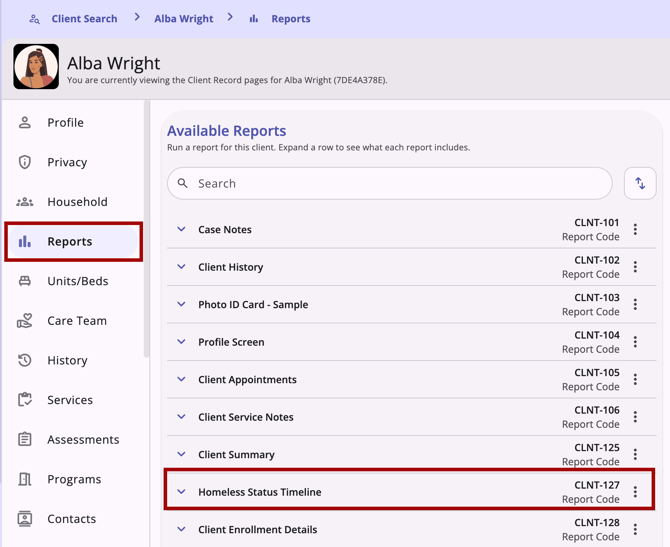670x547 pixels.
Task: Expand Photo ID Card - Sample row
Action: [x=181, y=304]
